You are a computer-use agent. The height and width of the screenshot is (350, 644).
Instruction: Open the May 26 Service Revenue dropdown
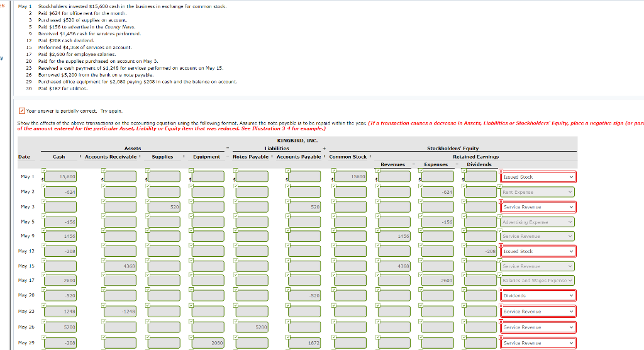[538, 327]
